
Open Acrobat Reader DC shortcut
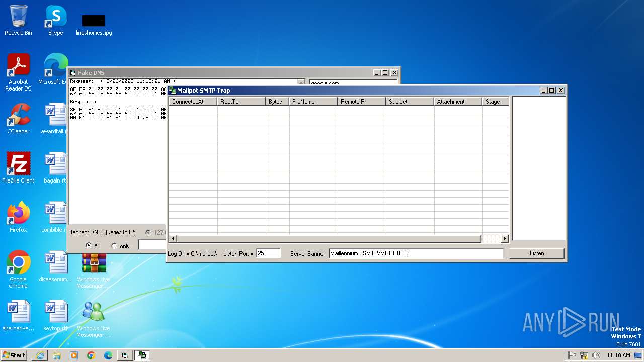(18, 72)
